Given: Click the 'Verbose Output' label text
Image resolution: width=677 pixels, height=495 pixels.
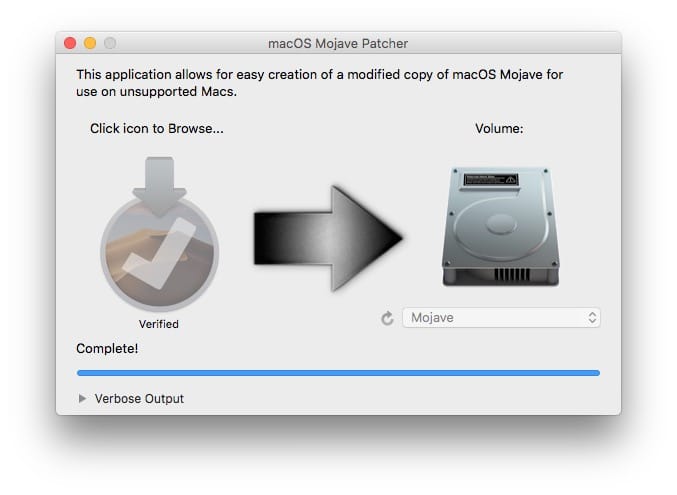Looking at the screenshot, I should pyautogui.click(x=139, y=399).
